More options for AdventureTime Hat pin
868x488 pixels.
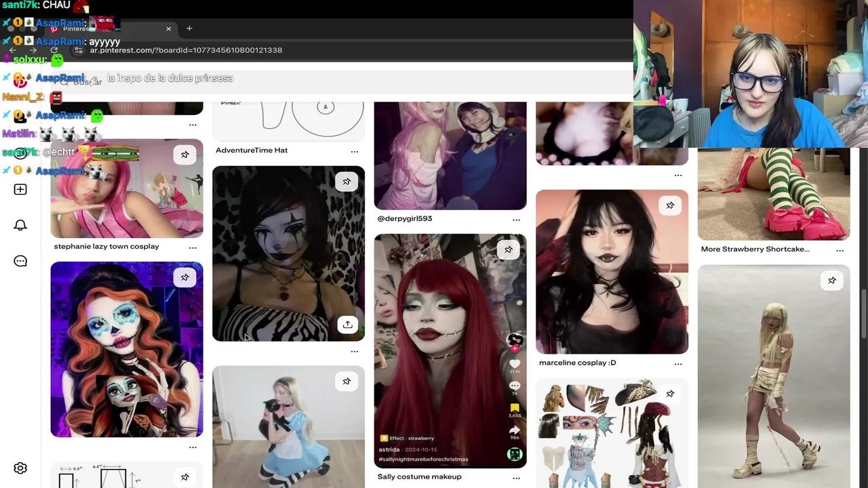pyautogui.click(x=355, y=151)
